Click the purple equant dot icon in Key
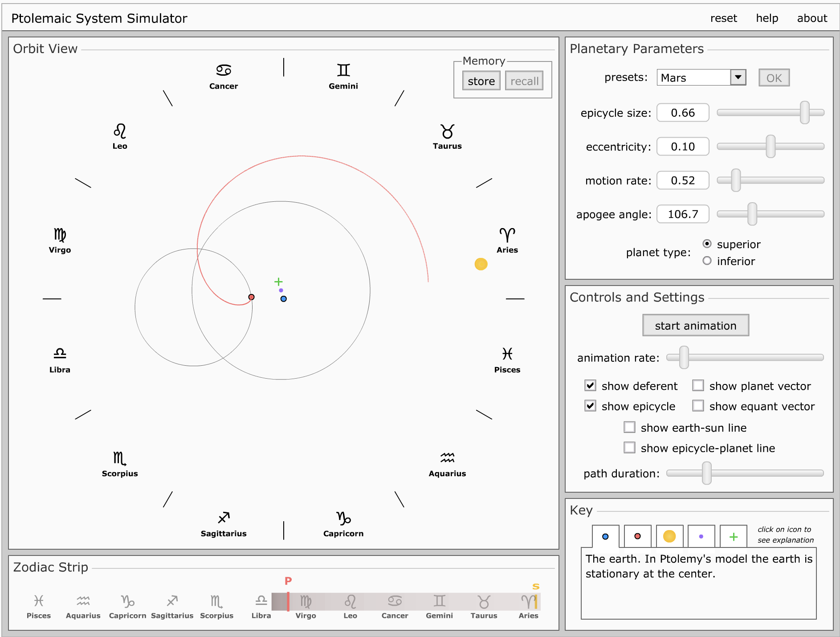Image resolution: width=840 pixels, height=637 pixels. (x=701, y=536)
